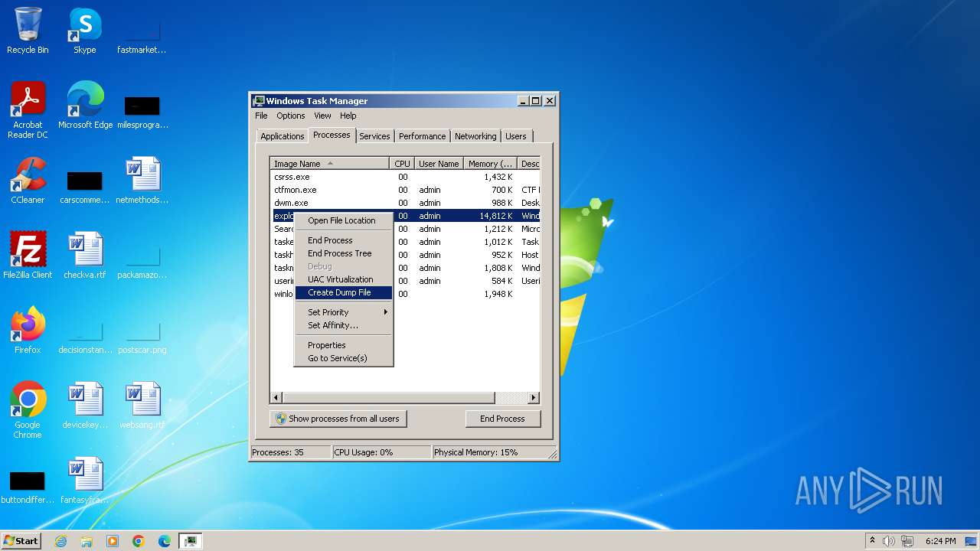
Task: Choose Properties in the context menu
Action: coord(343,345)
